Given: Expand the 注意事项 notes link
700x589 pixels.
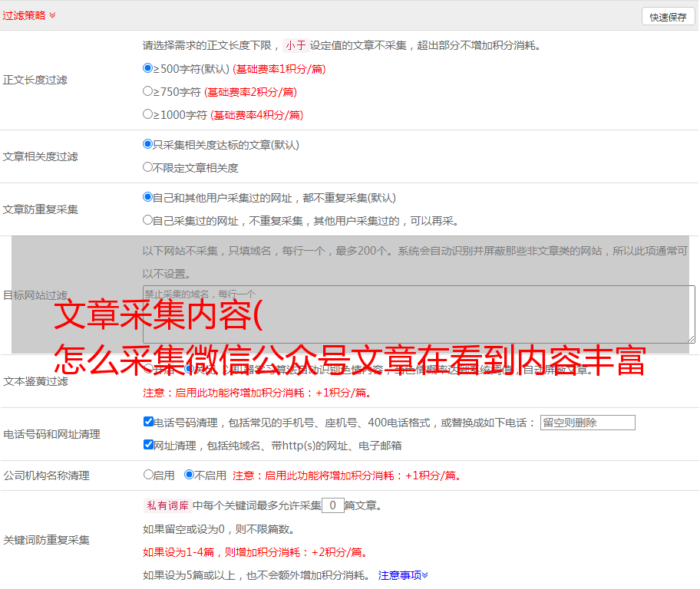Looking at the screenshot, I should [x=403, y=575].
